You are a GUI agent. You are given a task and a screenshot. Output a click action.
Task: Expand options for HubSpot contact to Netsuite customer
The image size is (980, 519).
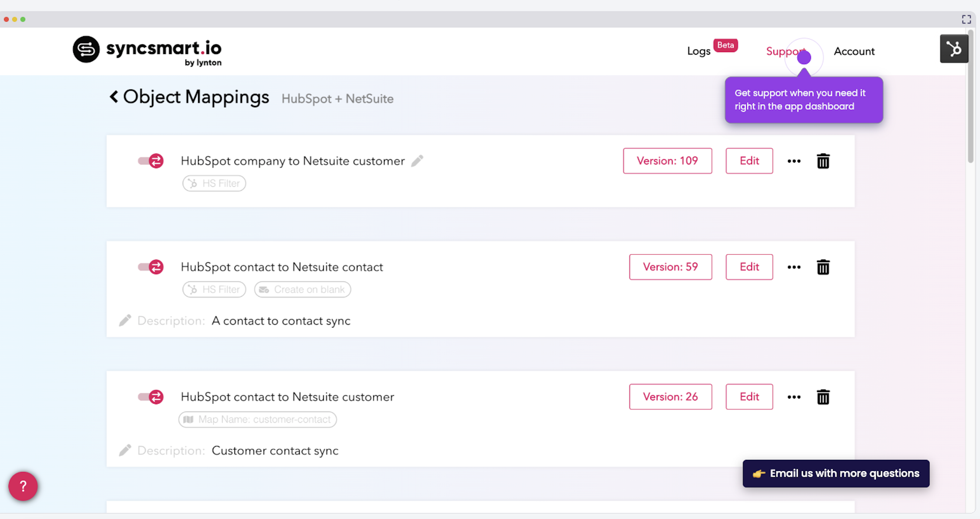[794, 397]
